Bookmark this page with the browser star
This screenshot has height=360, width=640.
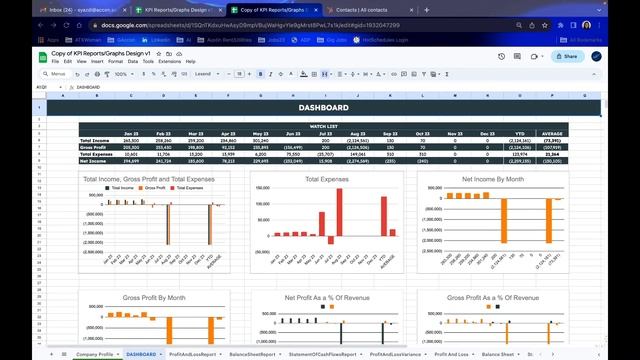544,25
